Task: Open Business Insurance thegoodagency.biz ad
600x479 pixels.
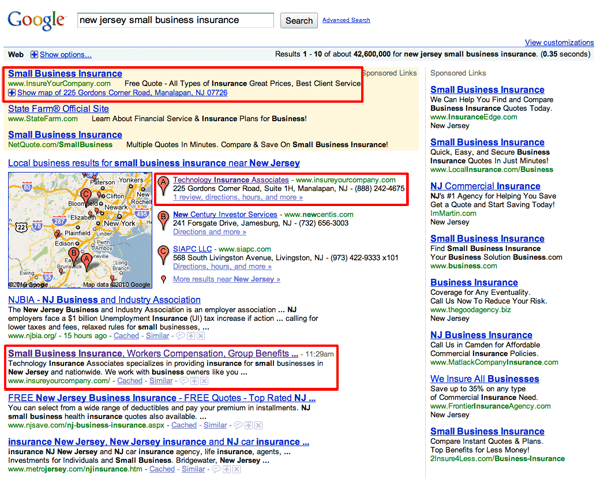Action: coord(474,282)
